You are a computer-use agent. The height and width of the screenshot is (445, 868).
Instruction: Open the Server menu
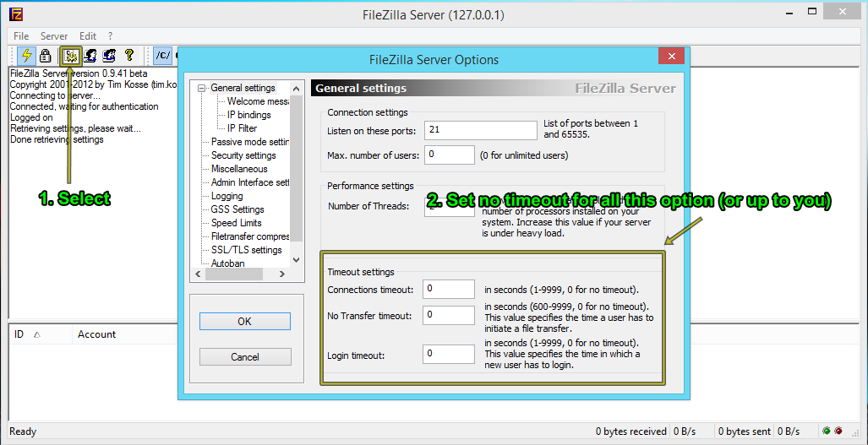pos(54,36)
